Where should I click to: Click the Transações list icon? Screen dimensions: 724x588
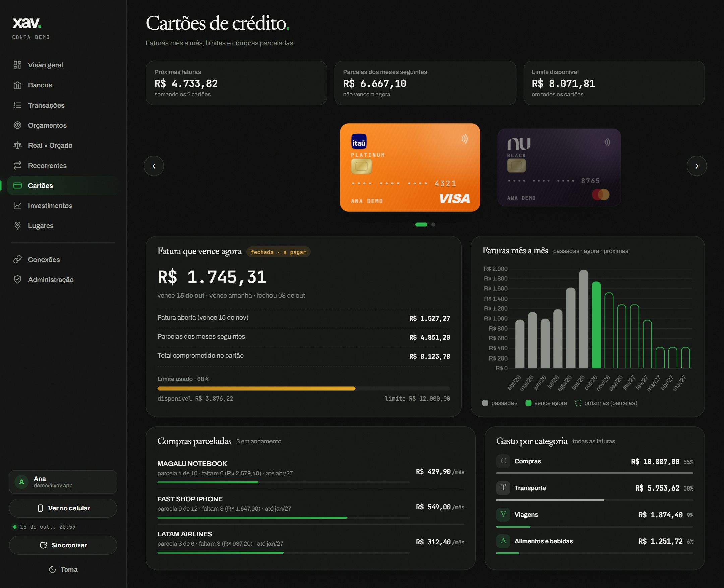click(x=18, y=105)
